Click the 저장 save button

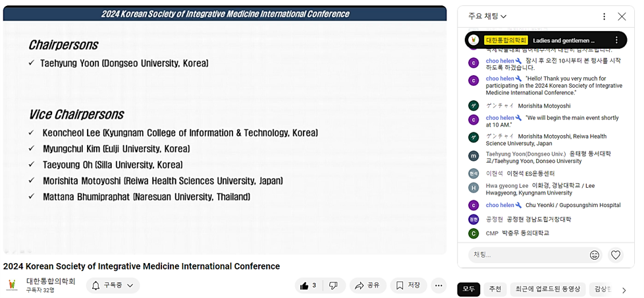coord(408,285)
